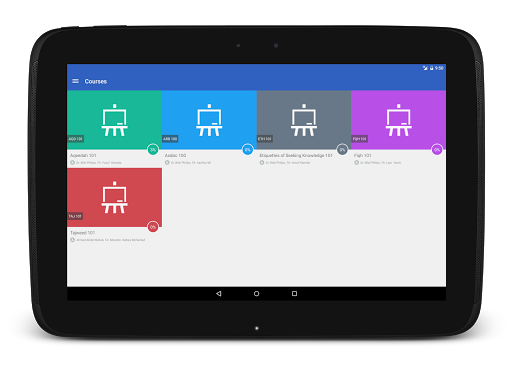This screenshot has height=369, width=512.
Task: Click the AQD 101 course code badge
Action: [76, 139]
